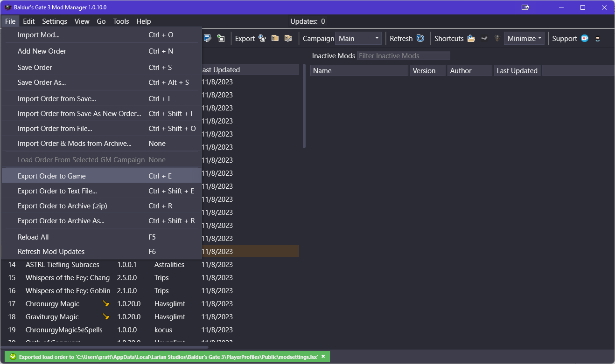615x364 pixels.
Task: Select Export Order to Text File...
Action: tap(102, 191)
